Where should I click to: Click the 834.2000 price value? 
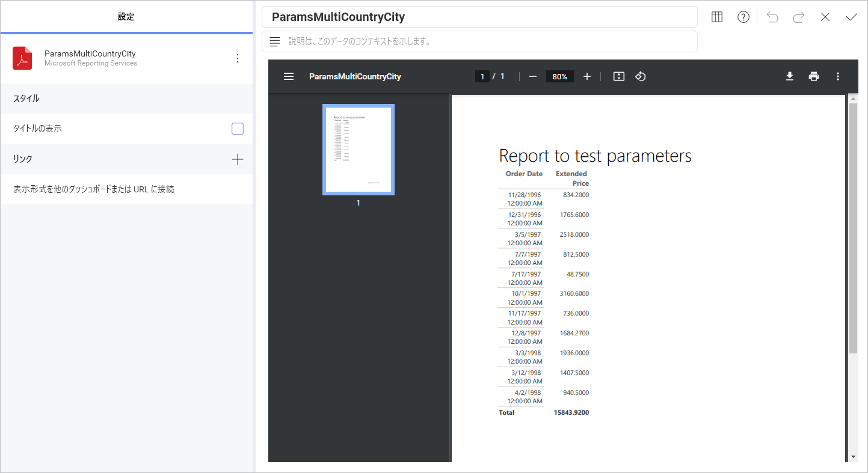click(x=576, y=195)
